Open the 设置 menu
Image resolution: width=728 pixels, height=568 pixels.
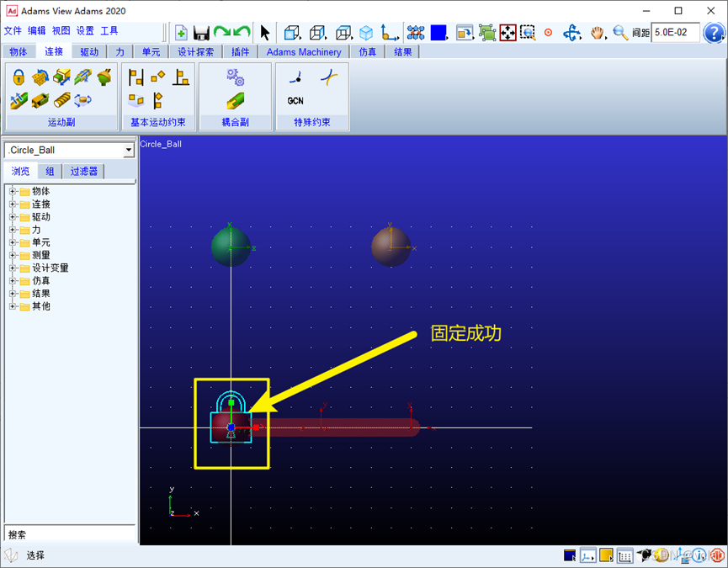(85, 30)
